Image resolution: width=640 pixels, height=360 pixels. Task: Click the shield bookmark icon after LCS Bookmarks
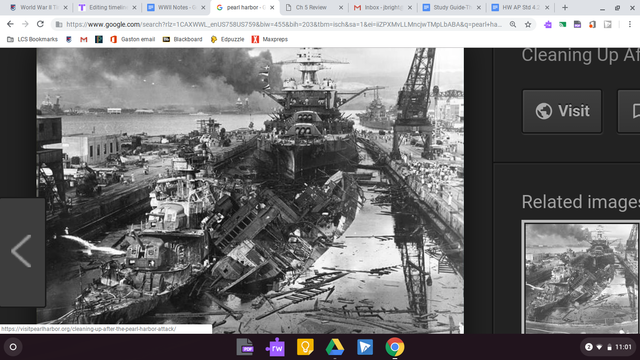pos(69,39)
